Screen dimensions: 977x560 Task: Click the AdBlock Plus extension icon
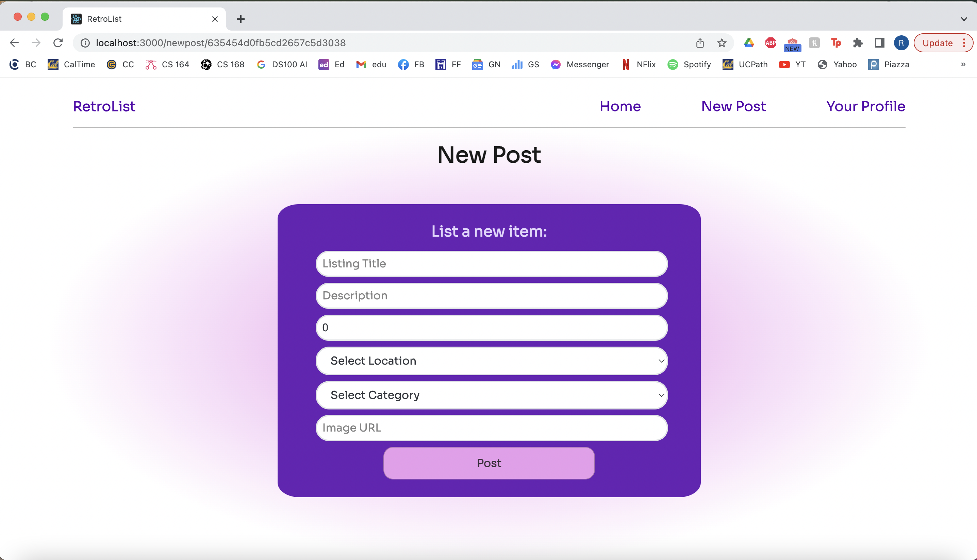point(771,43)
